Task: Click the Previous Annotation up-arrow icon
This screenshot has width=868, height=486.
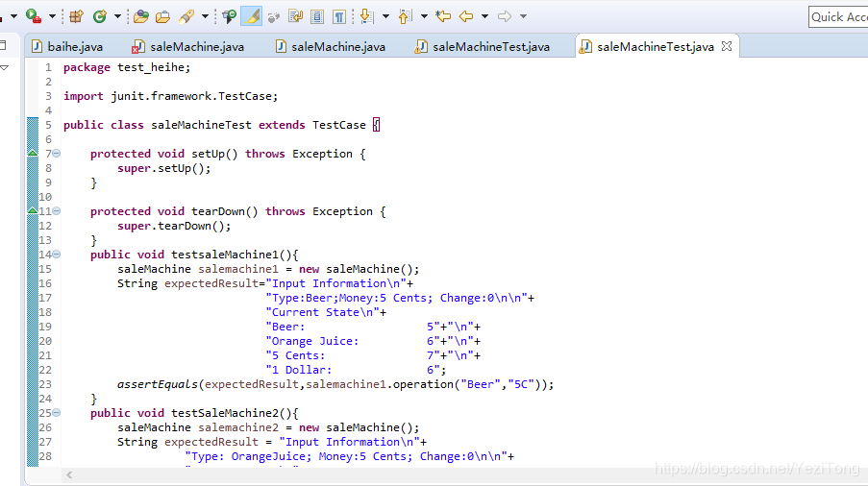Action: tap(406, 16)
